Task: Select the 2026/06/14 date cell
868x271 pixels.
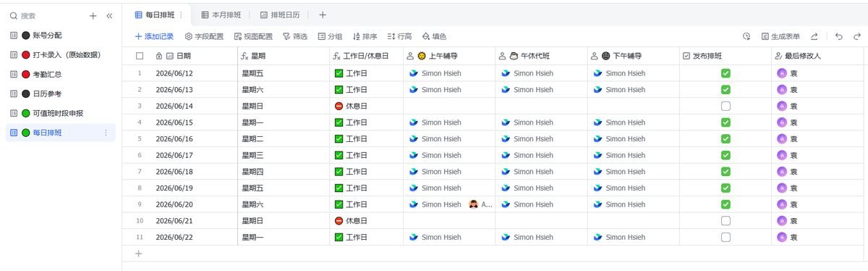Action: coord(194,106)
